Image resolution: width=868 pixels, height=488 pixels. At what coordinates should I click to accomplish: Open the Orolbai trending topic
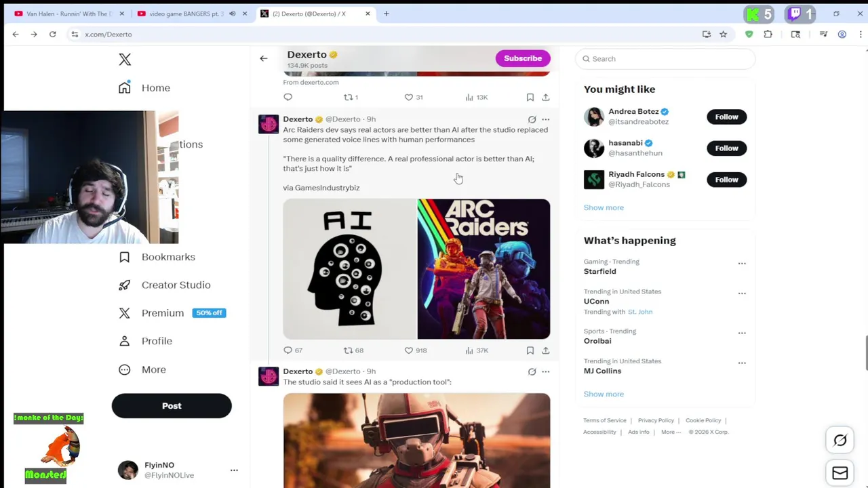597,341
